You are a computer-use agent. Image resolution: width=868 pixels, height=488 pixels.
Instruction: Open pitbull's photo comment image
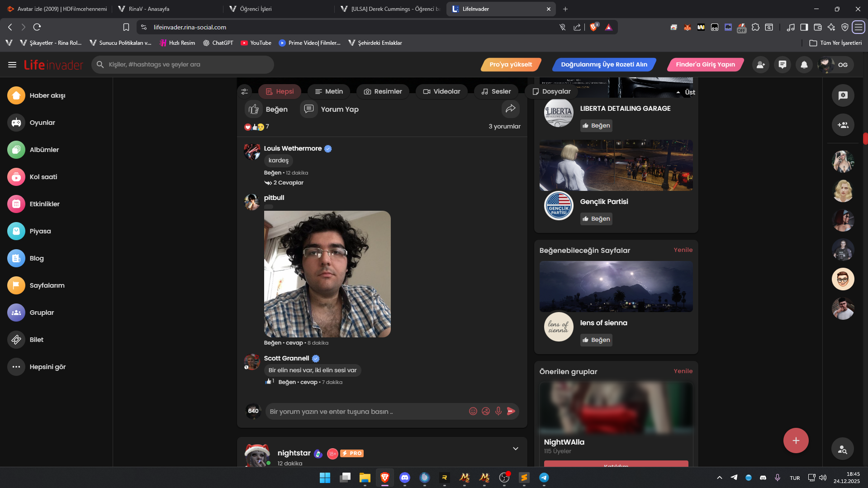[x=327, y=274]
